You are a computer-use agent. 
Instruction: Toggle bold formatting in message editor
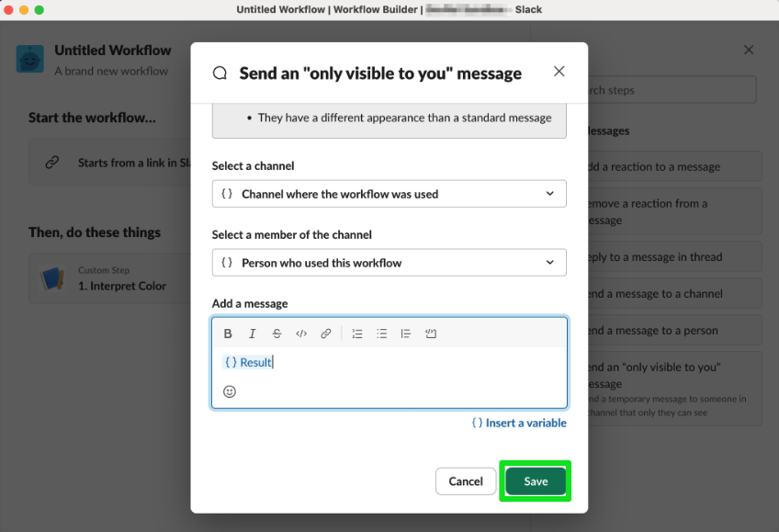point(228,334)
